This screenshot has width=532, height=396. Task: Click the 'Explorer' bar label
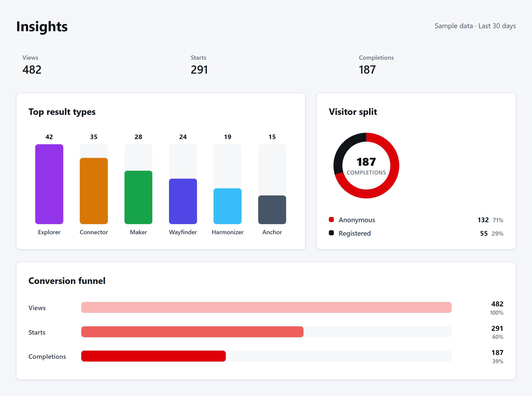pos(49,232)
